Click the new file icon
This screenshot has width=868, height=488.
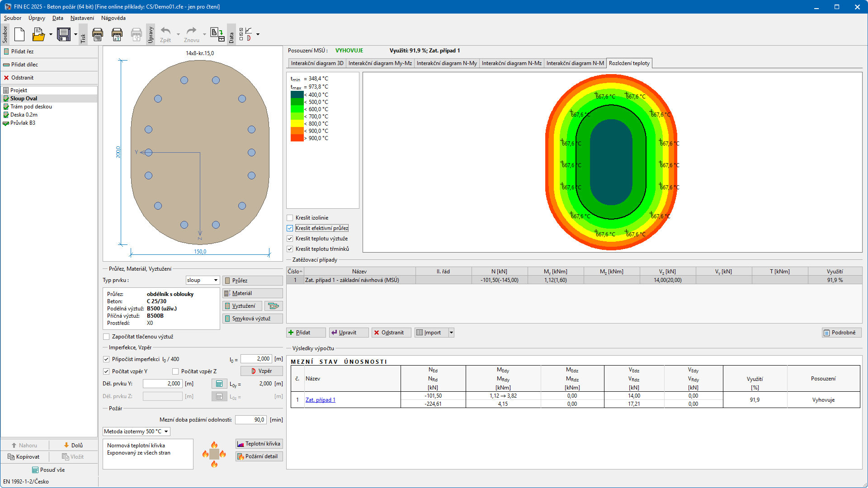[x=19, y=34]
